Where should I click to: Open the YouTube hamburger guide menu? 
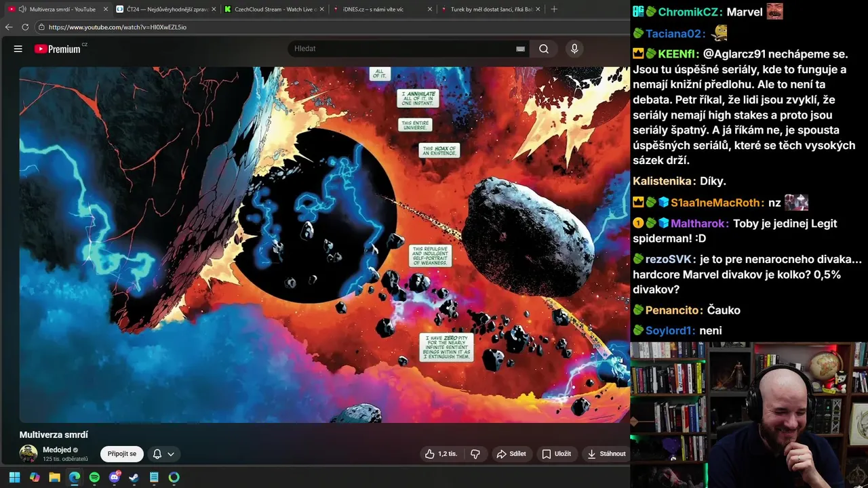point(18,49)
